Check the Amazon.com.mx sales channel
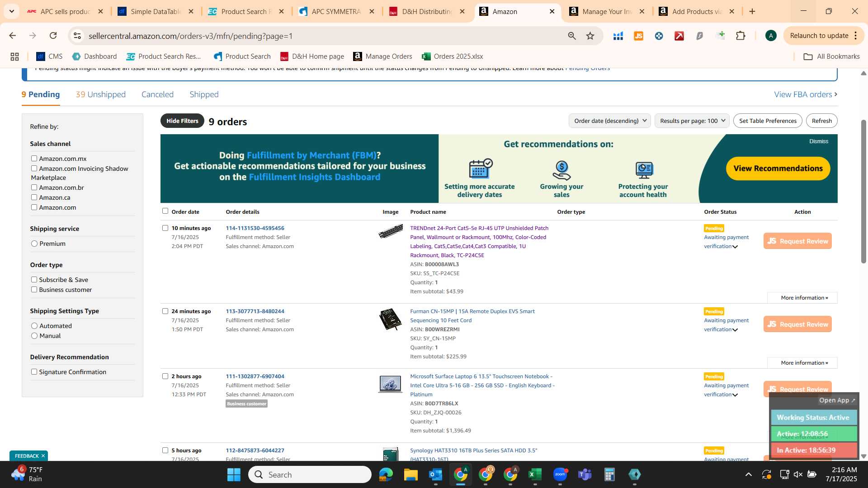Screen dimensions: 868x488 pyautogui.click(x=34, y=158)
